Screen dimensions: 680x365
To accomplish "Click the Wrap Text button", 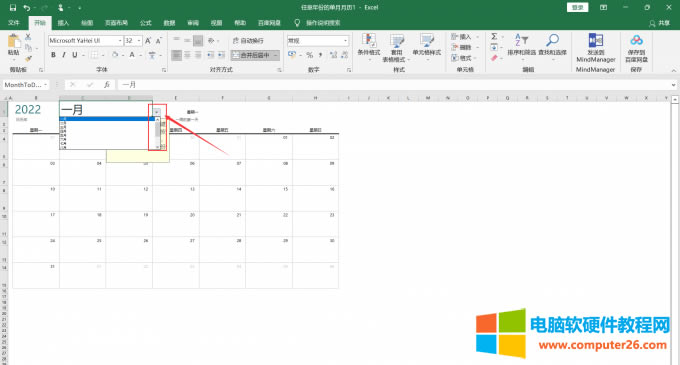I will (x=248, y=40).
